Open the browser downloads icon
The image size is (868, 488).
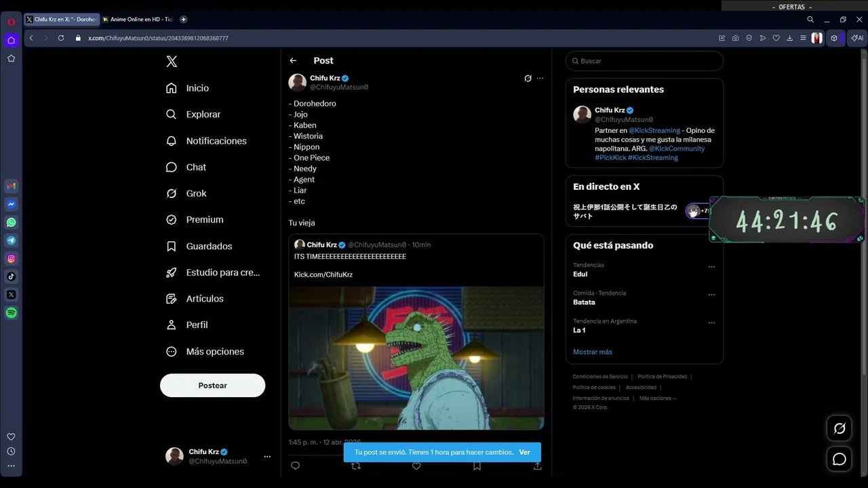tap(789, 38)
